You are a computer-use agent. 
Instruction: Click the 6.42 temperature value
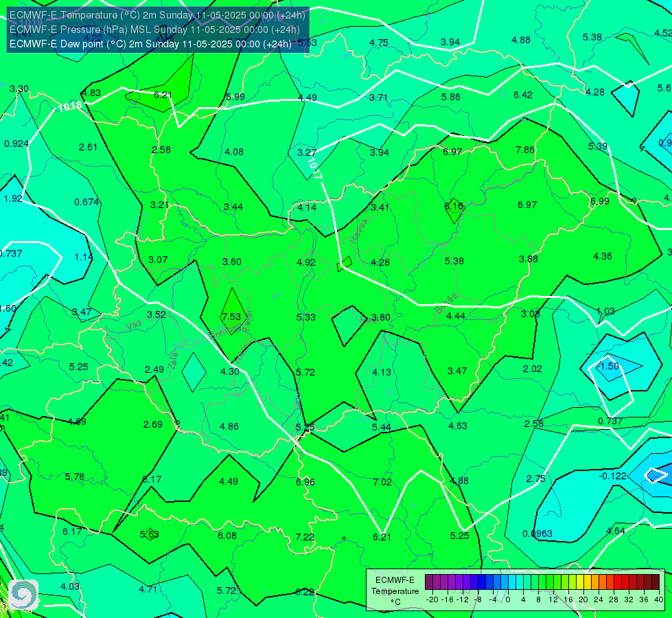point(523,95)
